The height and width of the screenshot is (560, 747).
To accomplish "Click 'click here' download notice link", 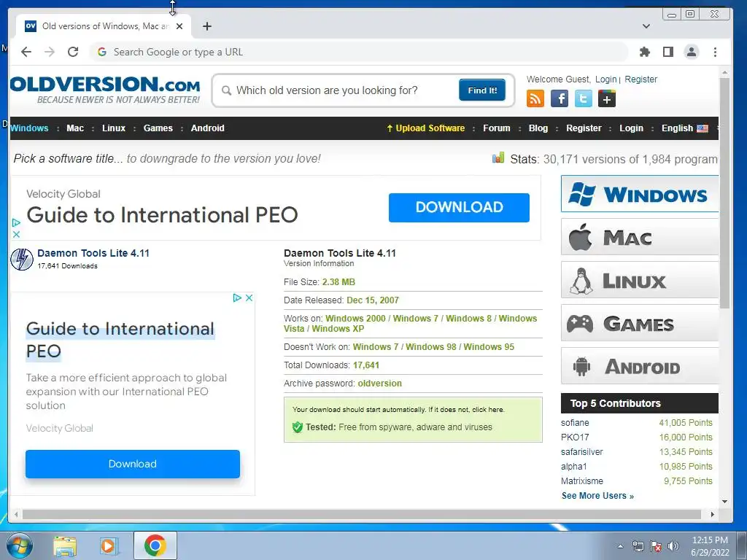I will (x=487, y=410).
